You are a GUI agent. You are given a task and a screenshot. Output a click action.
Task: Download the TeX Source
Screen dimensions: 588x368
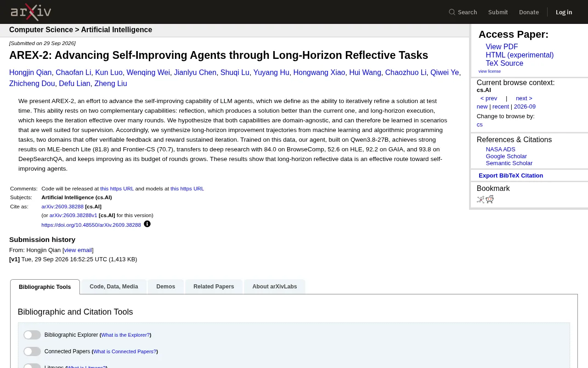pyautogui.click(x=504, y=63)
